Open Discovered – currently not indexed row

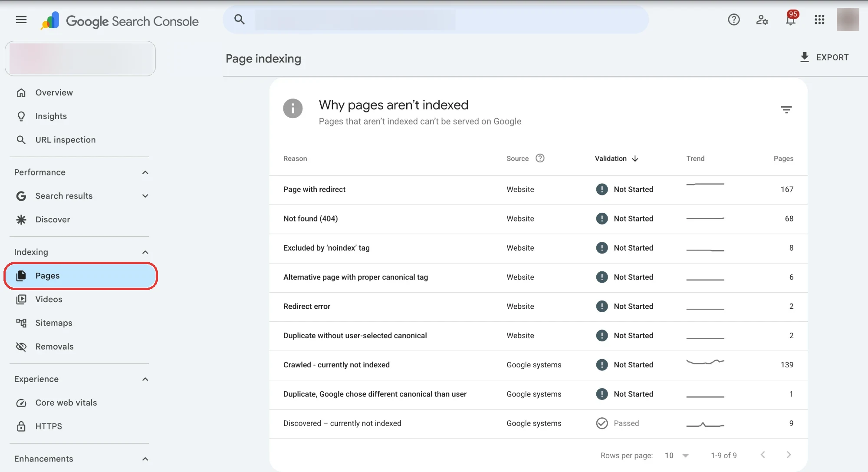[538, 424]
